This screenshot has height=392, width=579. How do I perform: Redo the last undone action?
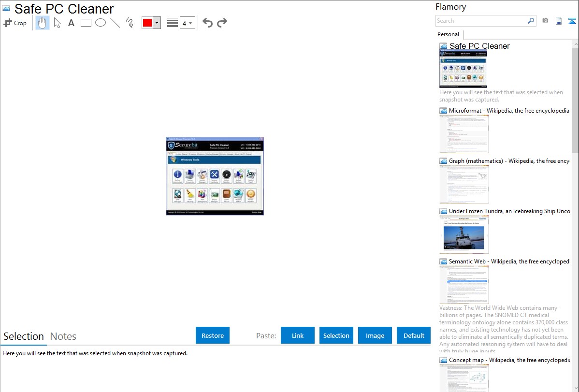click(222, 23)
